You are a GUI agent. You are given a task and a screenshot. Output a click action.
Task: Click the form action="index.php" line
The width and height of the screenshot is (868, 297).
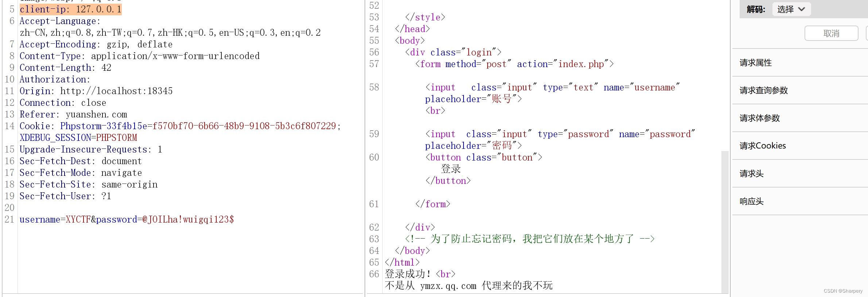pos(515,64)
